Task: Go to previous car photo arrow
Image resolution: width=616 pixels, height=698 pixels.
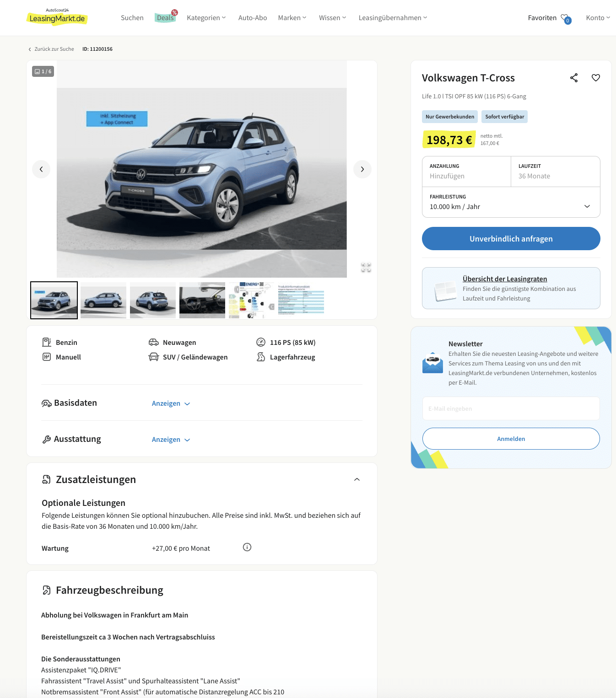Action: pyautogui.click(x=41, y=169)
